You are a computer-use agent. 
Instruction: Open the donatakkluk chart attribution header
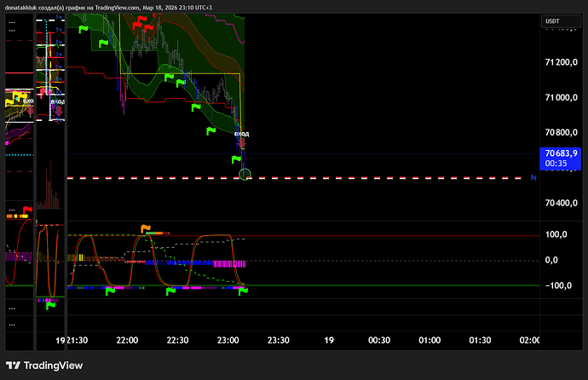coord(119,8)
